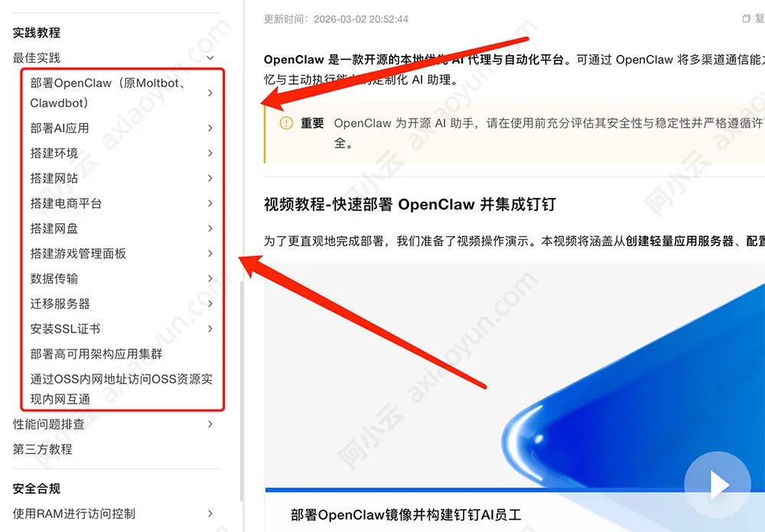The width and height of the screenshot is (765, 532).
Task: Expand 部署OpenClaw menu item arrow
Action: [x=210, y=92]
